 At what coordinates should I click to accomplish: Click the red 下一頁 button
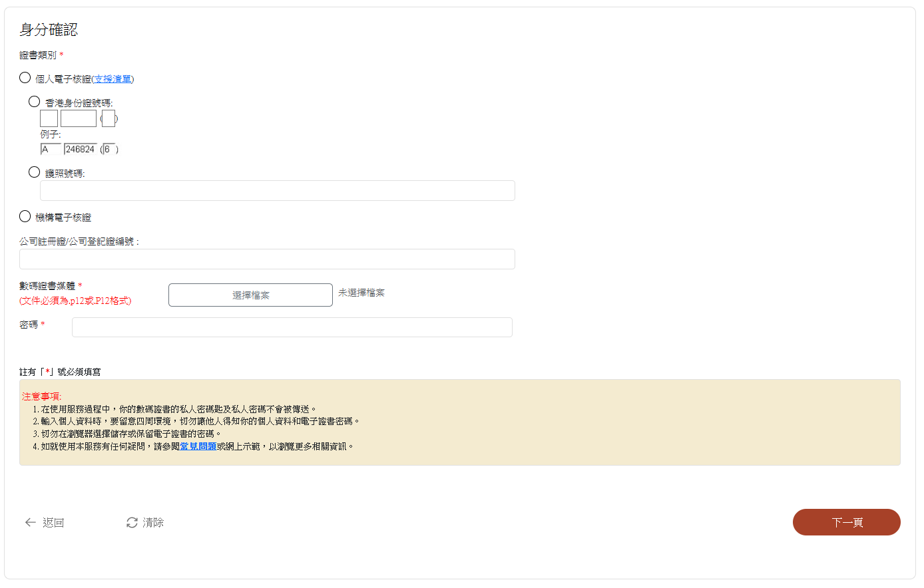click(846, 522)
